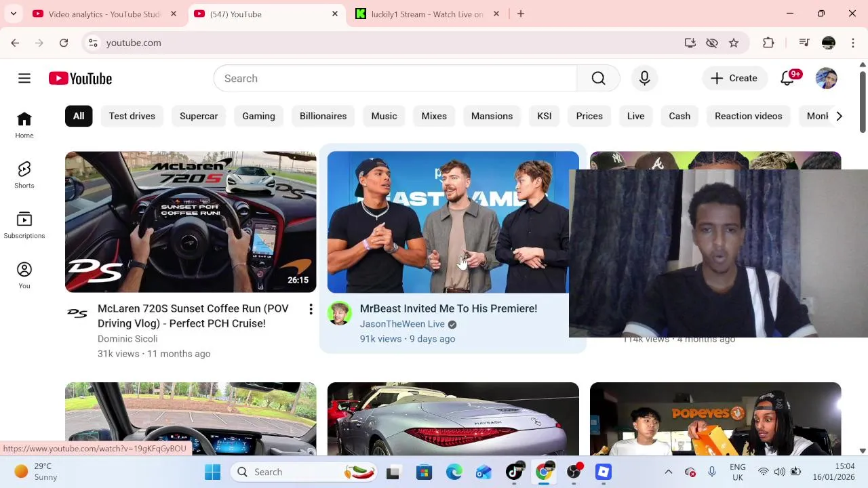Open the account avatar menu

(826, 79)
